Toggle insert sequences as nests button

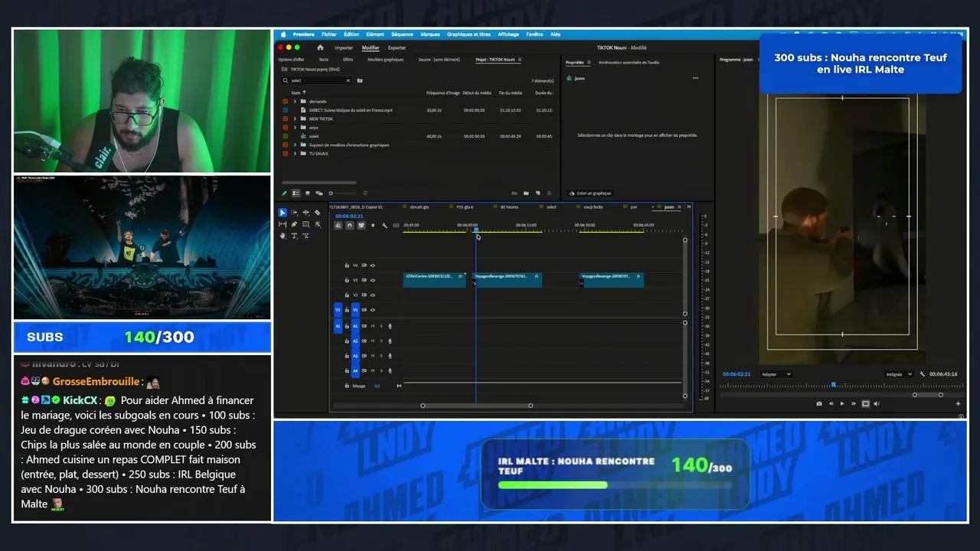[338, 225]
